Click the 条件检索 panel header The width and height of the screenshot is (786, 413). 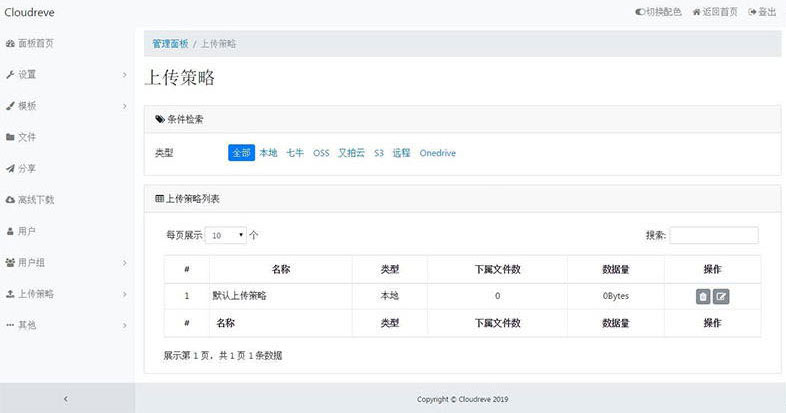point(462,119)
